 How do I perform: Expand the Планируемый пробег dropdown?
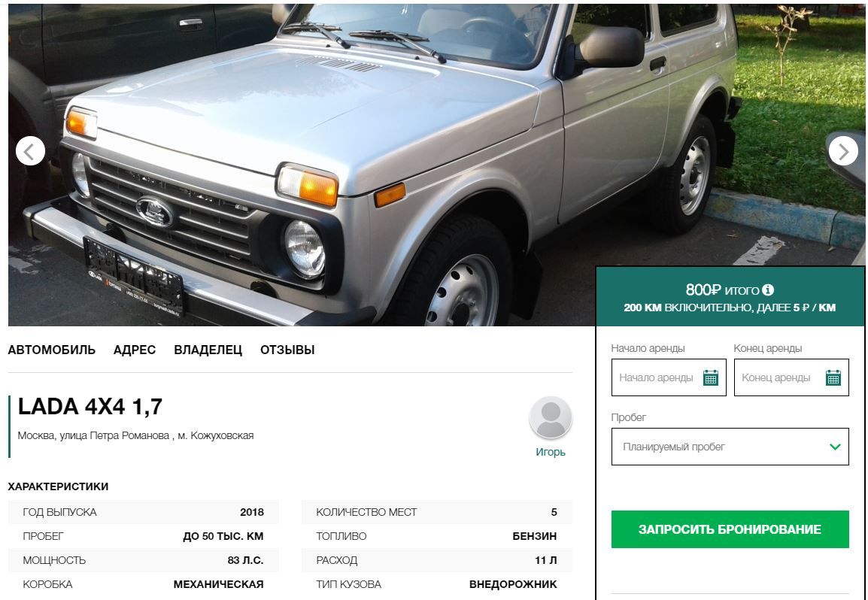click(x=730, y=447)
